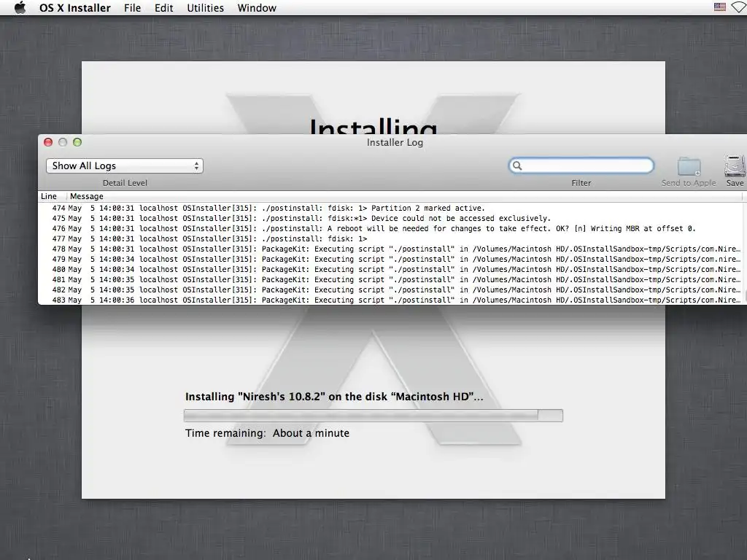
Task: Open the Apple menu
Action: tap(20, 7)
